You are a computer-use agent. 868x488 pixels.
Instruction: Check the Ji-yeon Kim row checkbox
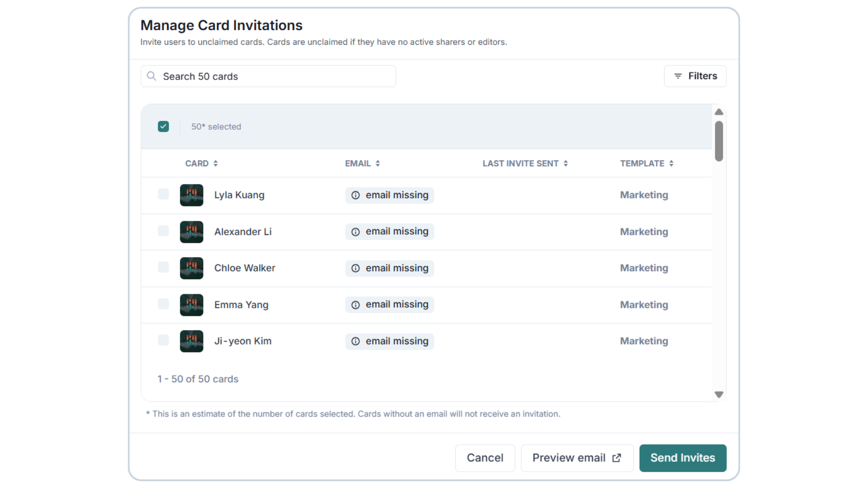point(163,340)
